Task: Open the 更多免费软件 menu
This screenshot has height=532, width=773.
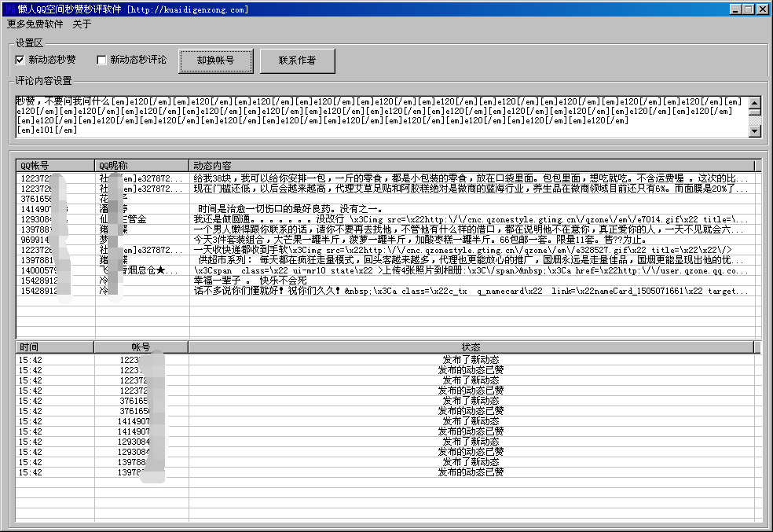Action: pos(35,24)
